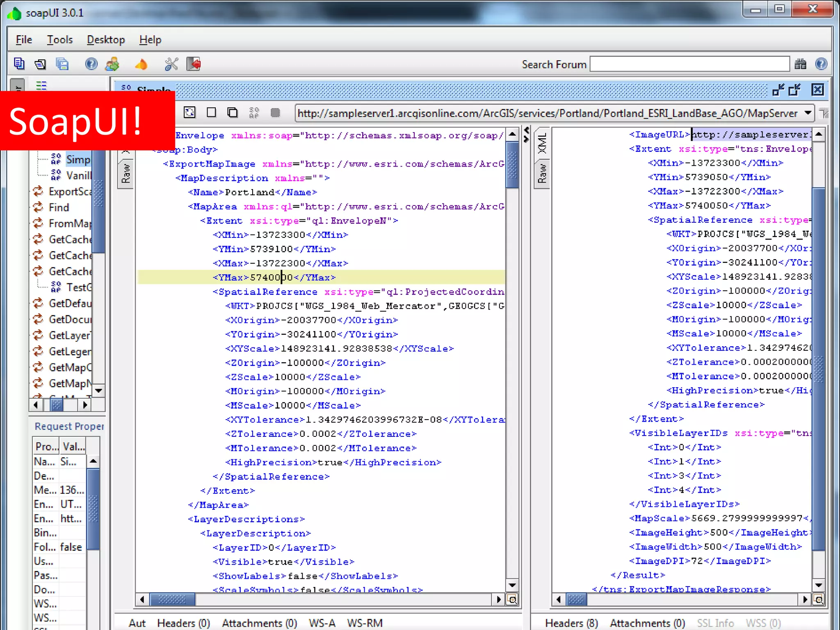Open the SSL Info tab
This screenshot has width=840, height=630.
tap(715, 623)
